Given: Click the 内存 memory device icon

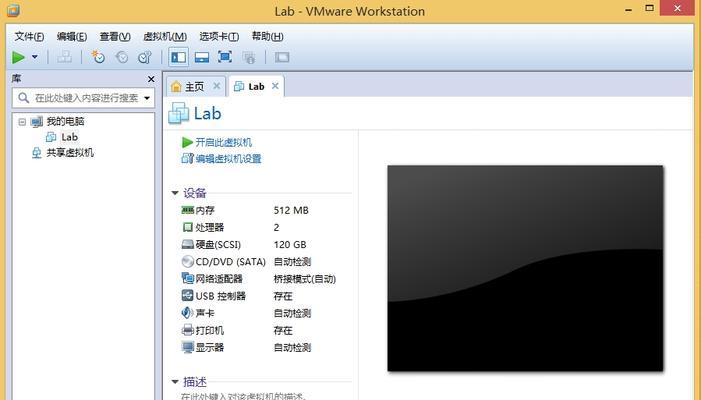Looking at the screenshot, I should coord(188,210).
